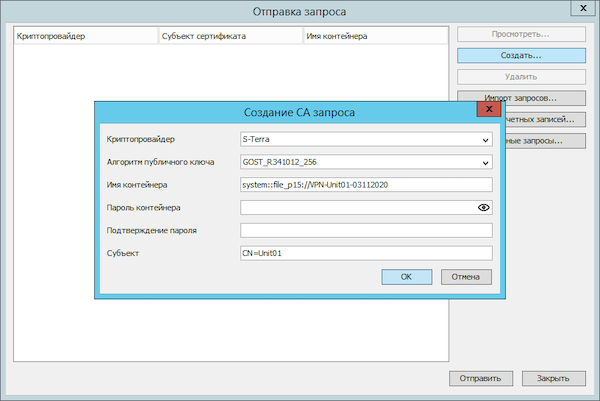Close the Создание СА запроса dialog
This screenshot has width=600, height=401.
coord(489,109)
